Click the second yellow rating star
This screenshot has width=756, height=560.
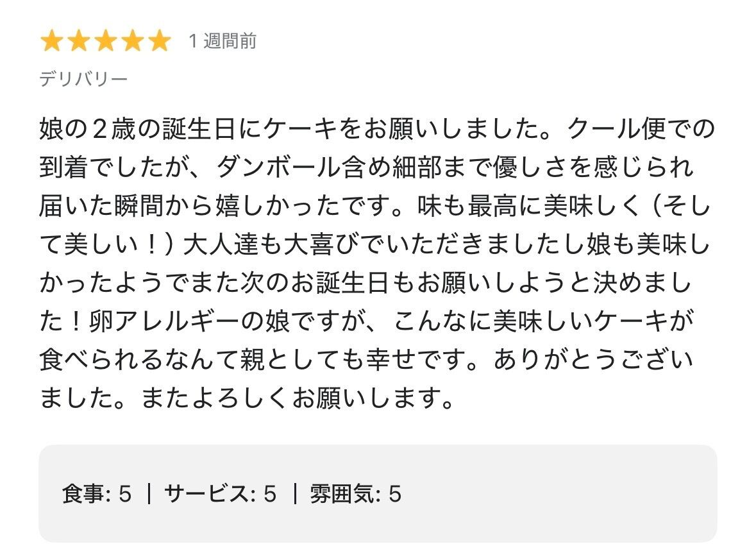(78, 42)
